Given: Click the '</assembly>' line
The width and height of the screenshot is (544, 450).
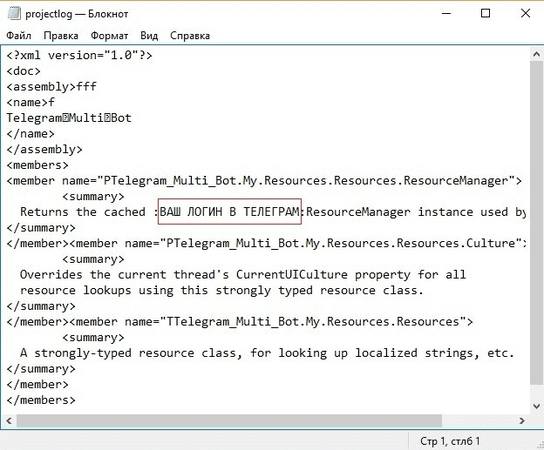Looking at the screenshot, I should pos(44,149).
